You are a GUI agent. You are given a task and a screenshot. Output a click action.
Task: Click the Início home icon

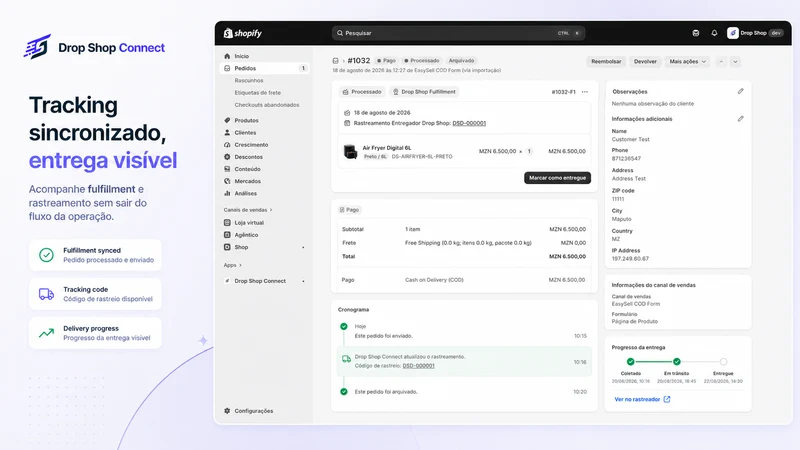point(227,56)
